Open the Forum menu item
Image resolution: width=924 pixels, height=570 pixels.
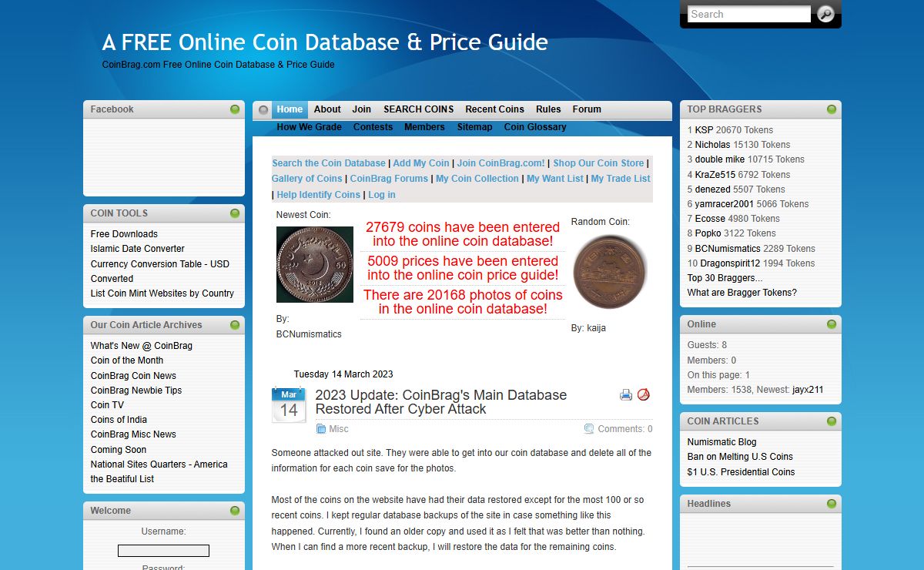587,109
